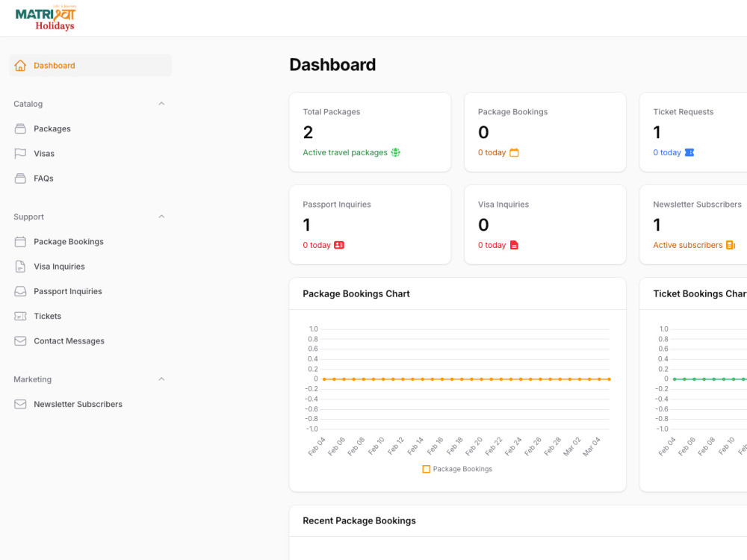Viewport: 747px width, 560px height.
Task: Open Package Bookings in the sidebar
Action: [90, 241]
